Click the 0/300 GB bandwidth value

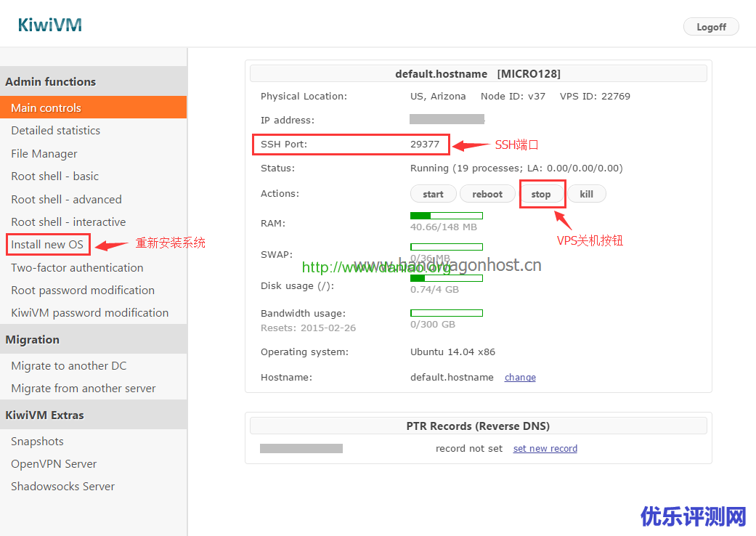point(433,325)
